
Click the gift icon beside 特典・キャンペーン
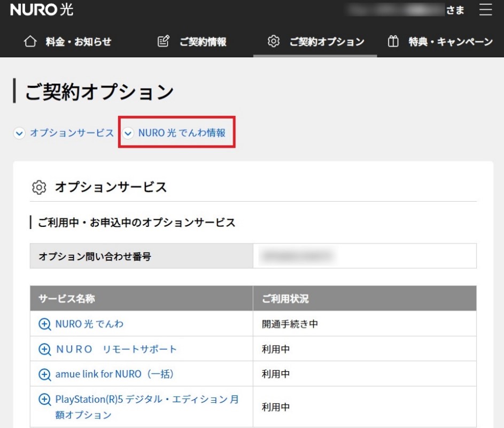pyautogui.click(x=393, y=42)
